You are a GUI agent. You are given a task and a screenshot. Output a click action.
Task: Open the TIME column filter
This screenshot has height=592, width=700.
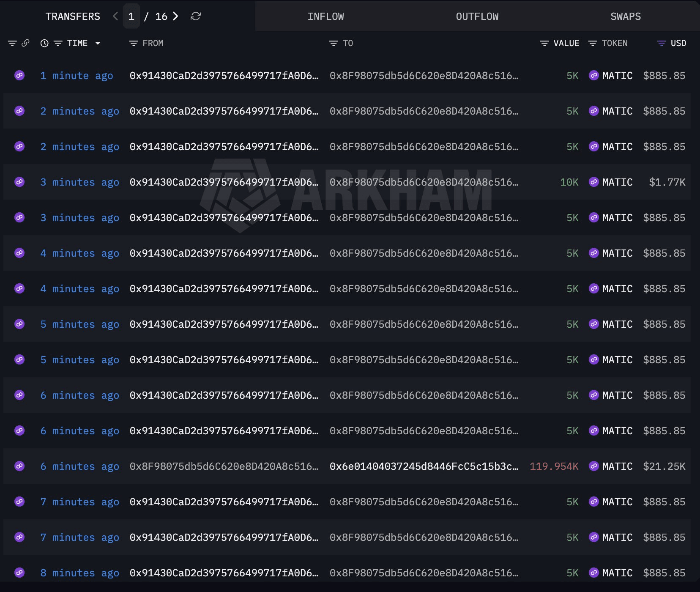point(58,43)
